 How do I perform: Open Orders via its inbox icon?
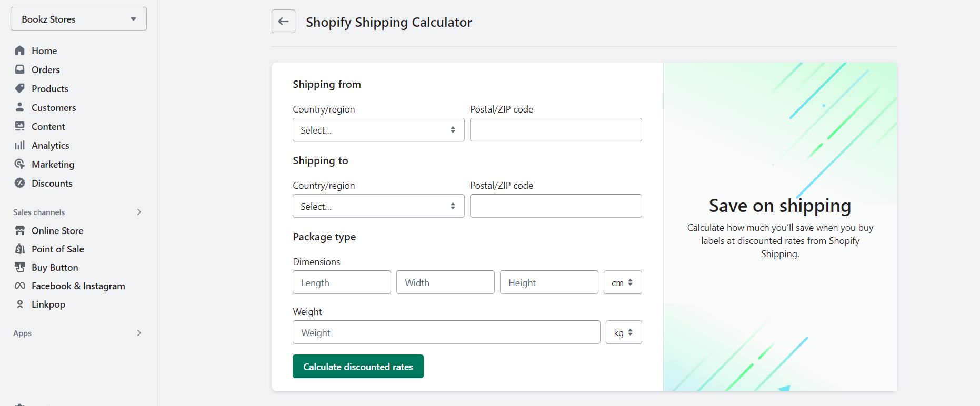[x=20, y=69]
